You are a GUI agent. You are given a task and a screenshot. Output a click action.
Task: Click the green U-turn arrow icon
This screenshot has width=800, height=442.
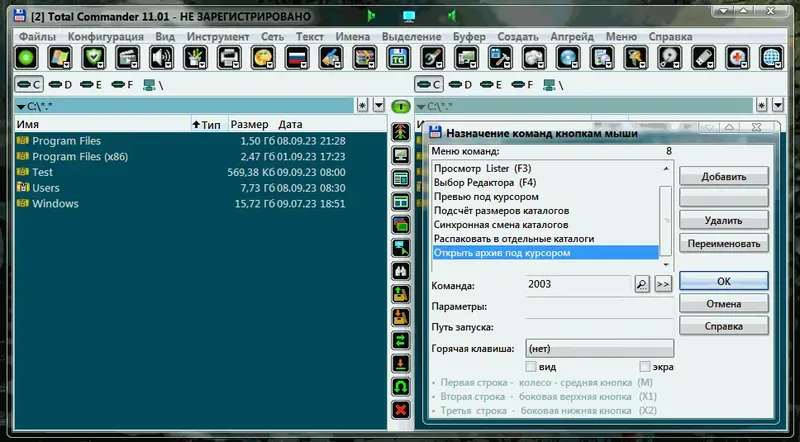401,386
